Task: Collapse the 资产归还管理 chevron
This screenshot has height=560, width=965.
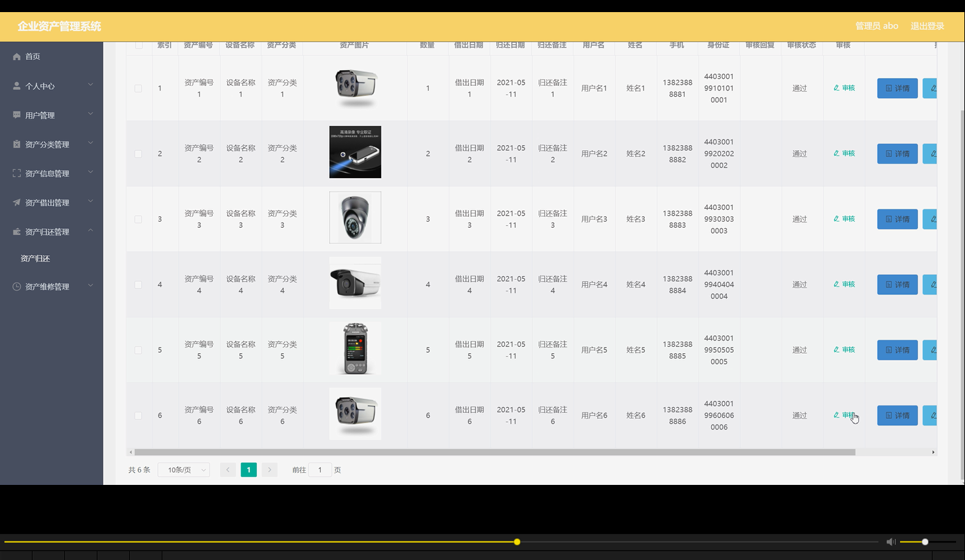Action: point(90,230)
